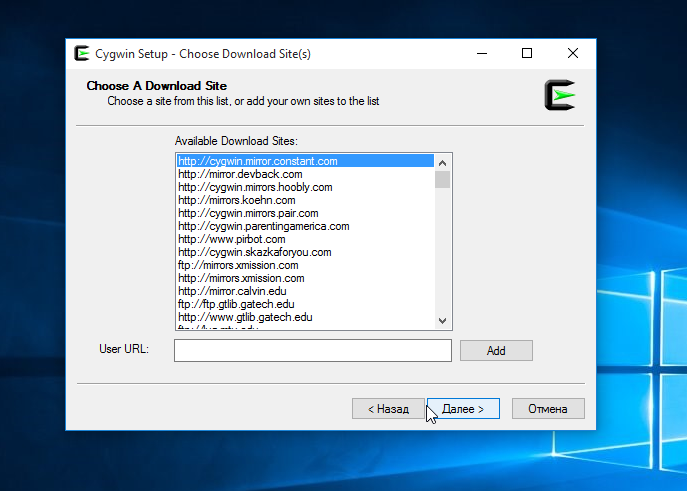This screenshot has width=687, height=491.
Task: Go back with the Назад button
Action: 388,409
